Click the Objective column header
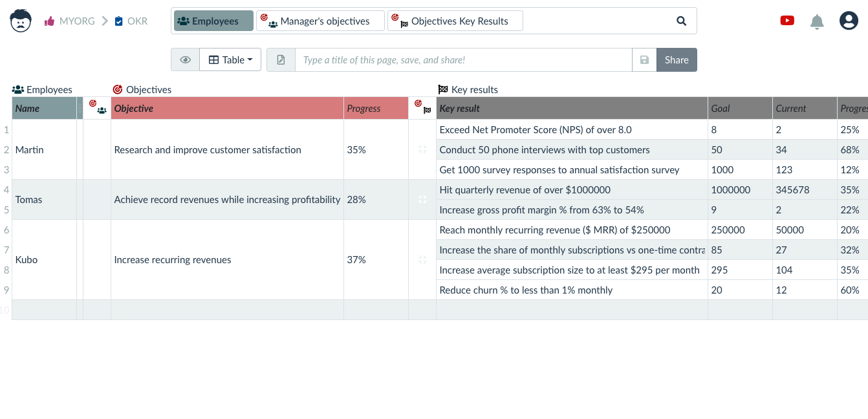The image size is (868, 419). tap(227, 108)
